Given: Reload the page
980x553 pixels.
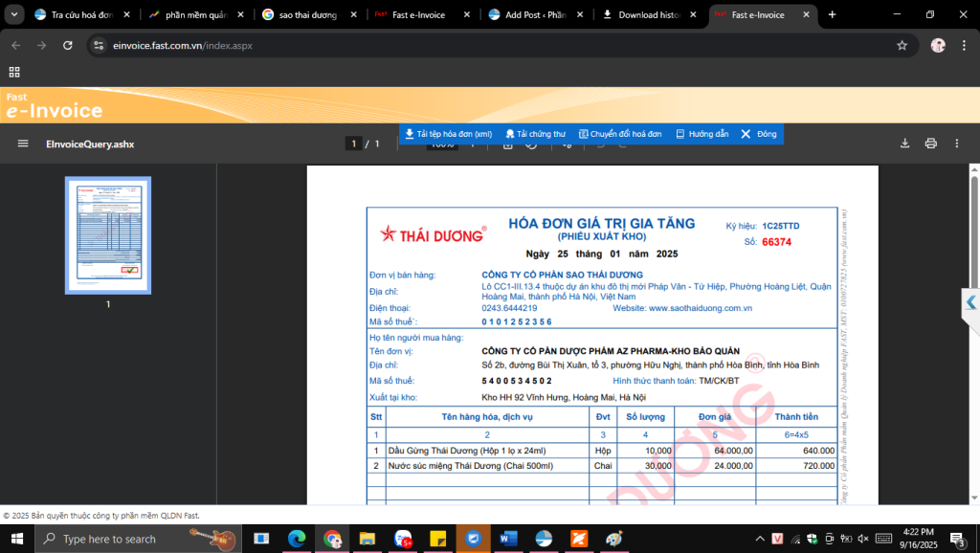Looking at the screenshot, I should [68, 46].
